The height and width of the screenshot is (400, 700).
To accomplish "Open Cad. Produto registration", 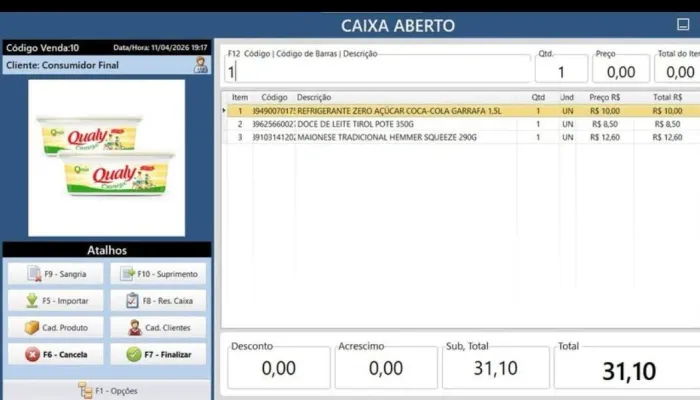I will click(x=55, y=327).
